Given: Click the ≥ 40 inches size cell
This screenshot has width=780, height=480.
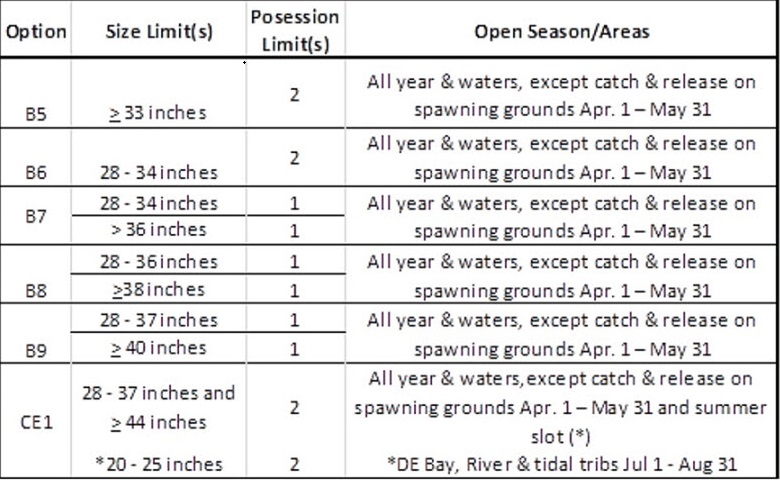Looking at the screenshot, I should [x=157, y=349].
